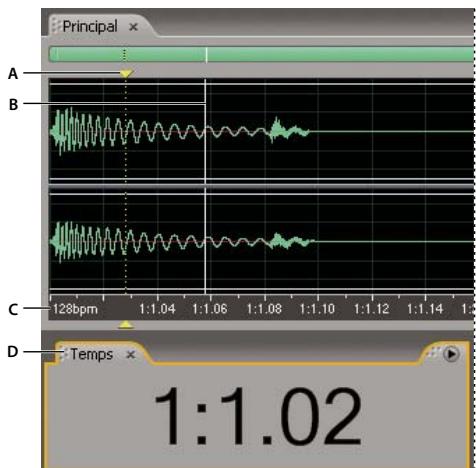Click the yellow current-time indicator above the waveform

tap(126, 73)
